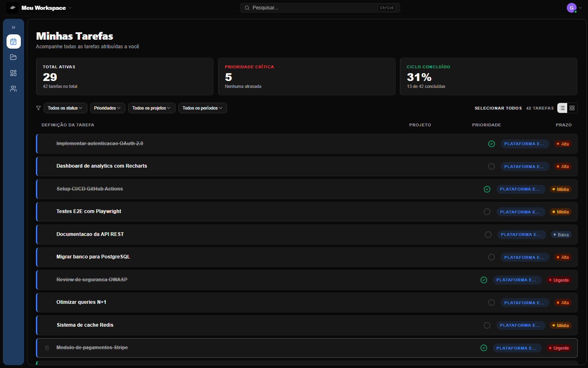Viewport: 588px width, 368px height.
Task: Open the Todos os projetos dropdown
Action: (152, 108)
